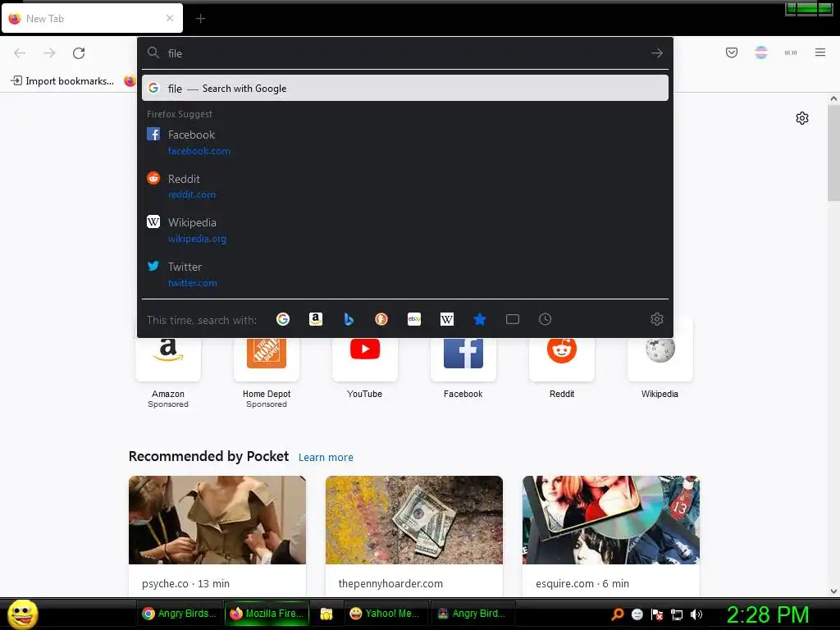This screenshot has width=840, height=630.
Task: Select the Bing one-off search icon
Action: 348,319
